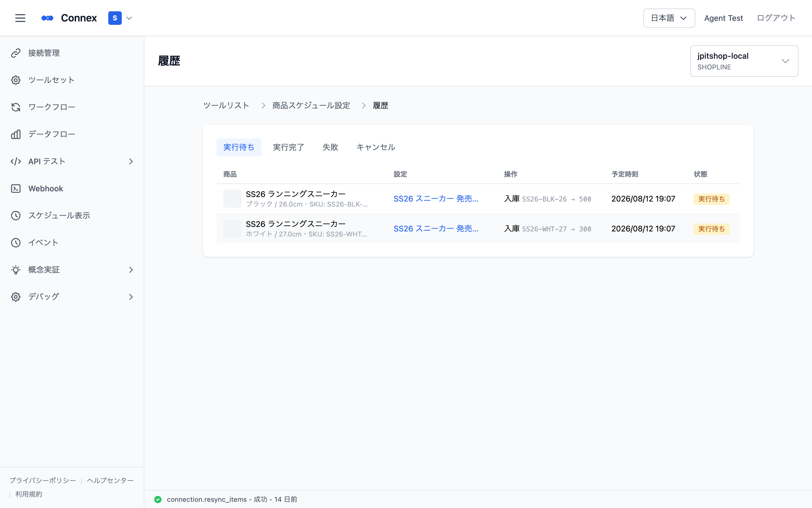Click the イベント clock icon

coord(16,243)
